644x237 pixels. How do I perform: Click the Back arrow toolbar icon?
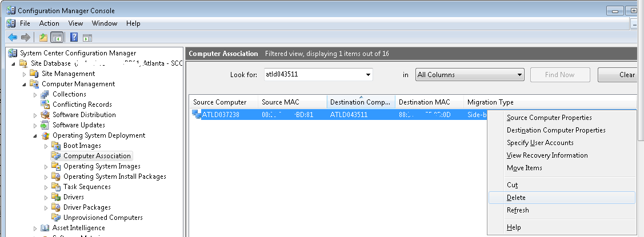click(x=13, y=37)
